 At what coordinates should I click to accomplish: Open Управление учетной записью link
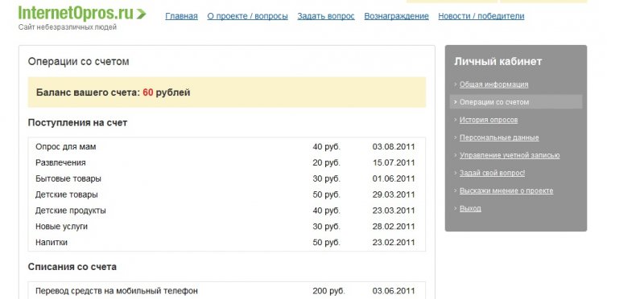[x=510, y=155]
